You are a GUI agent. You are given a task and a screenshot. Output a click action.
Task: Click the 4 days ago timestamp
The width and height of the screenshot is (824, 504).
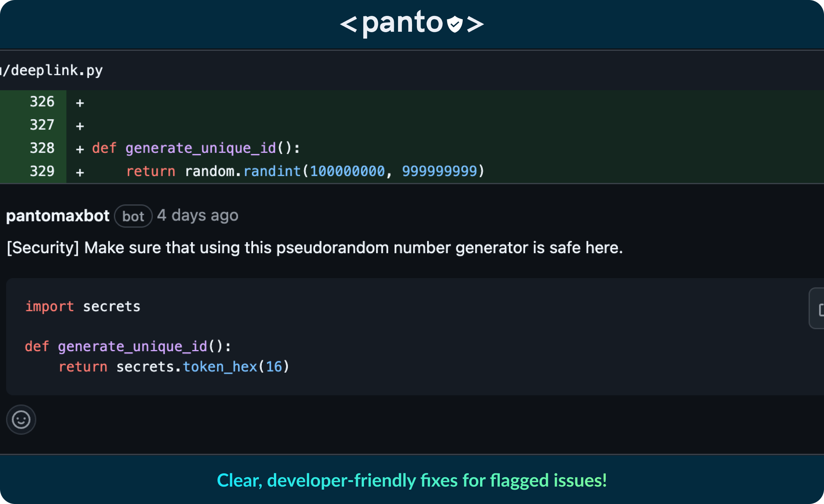click(197, 216)
